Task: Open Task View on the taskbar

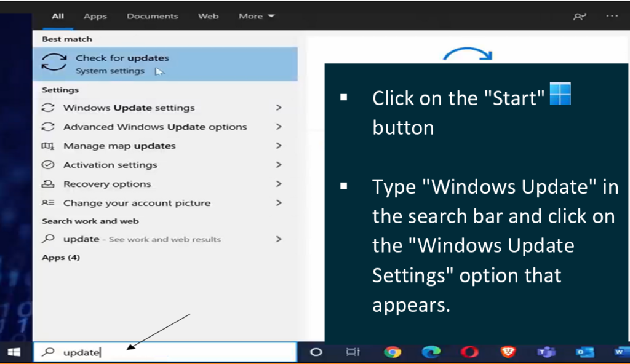Action: (x=353, y=352)
